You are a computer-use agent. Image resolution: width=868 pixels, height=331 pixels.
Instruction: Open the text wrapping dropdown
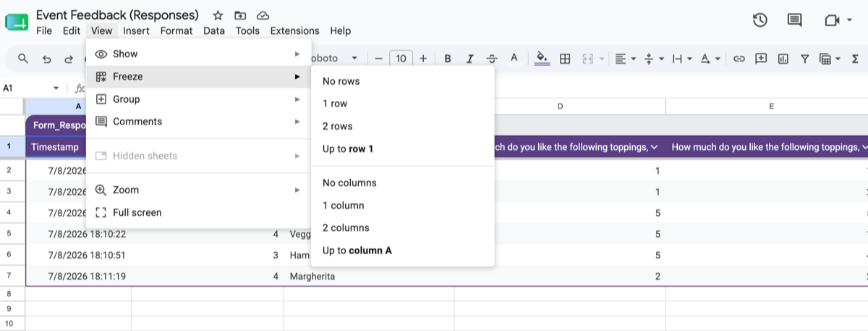click(682, 59)
